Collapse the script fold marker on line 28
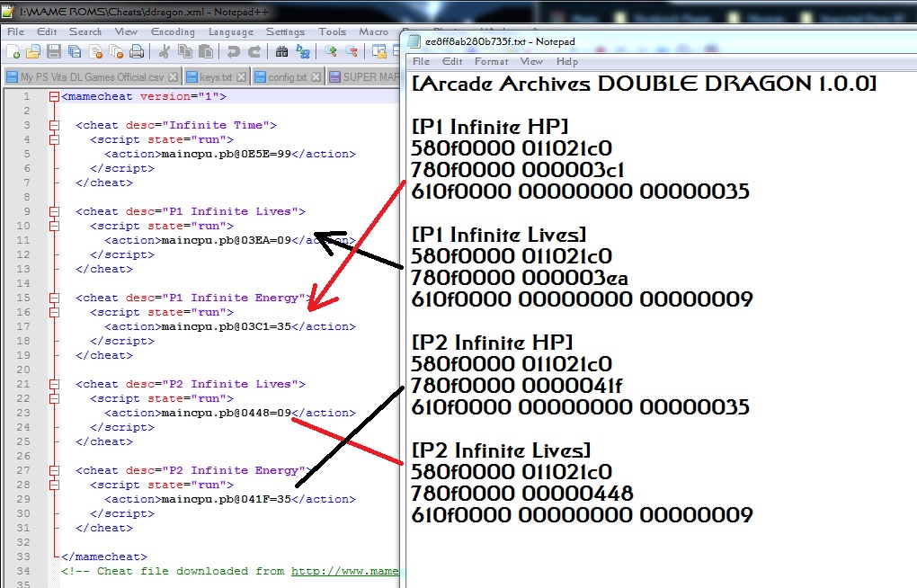Screen dimensions: 917x588 pos(54,485)
